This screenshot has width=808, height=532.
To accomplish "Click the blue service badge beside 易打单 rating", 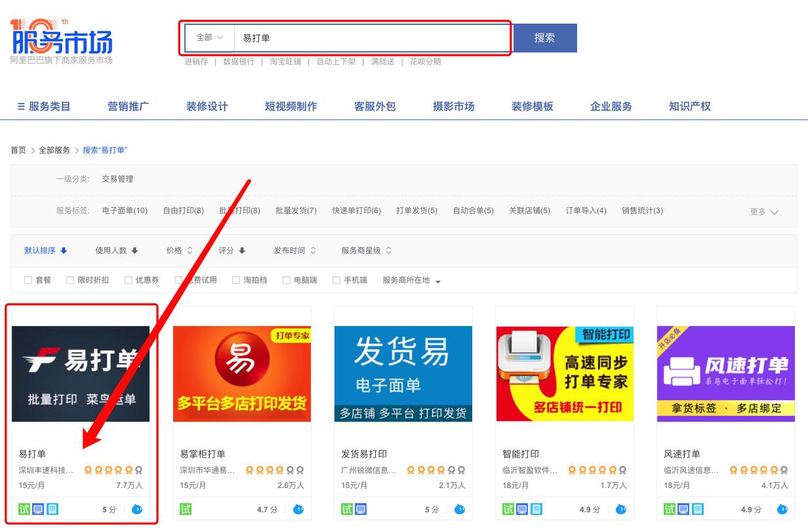I will point(136,508).
